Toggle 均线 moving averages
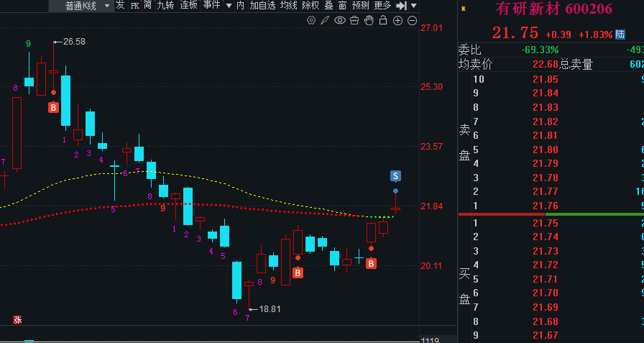This screenshot has height=343, width=644. (x=288, y=5)
